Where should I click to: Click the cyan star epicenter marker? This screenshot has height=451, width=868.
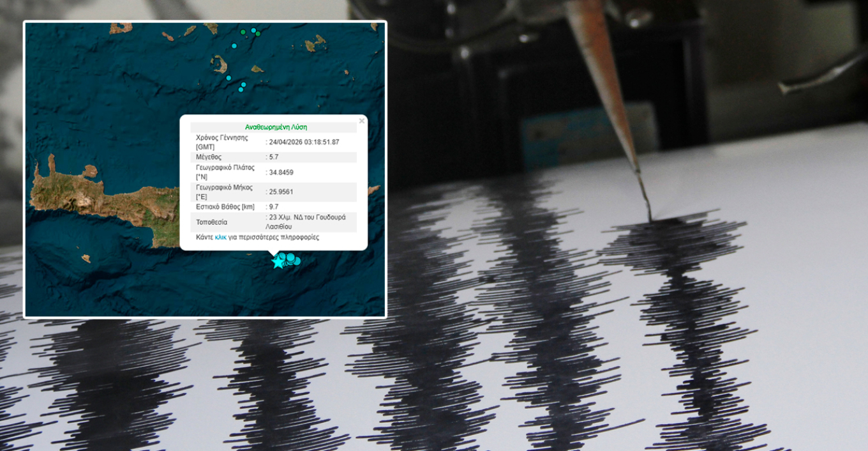(x=278, y=261)
